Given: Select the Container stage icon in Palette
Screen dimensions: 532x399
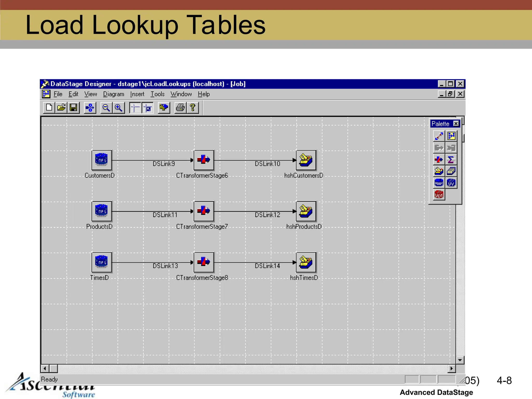Looking at the screenshot, I should coord(451,136).
